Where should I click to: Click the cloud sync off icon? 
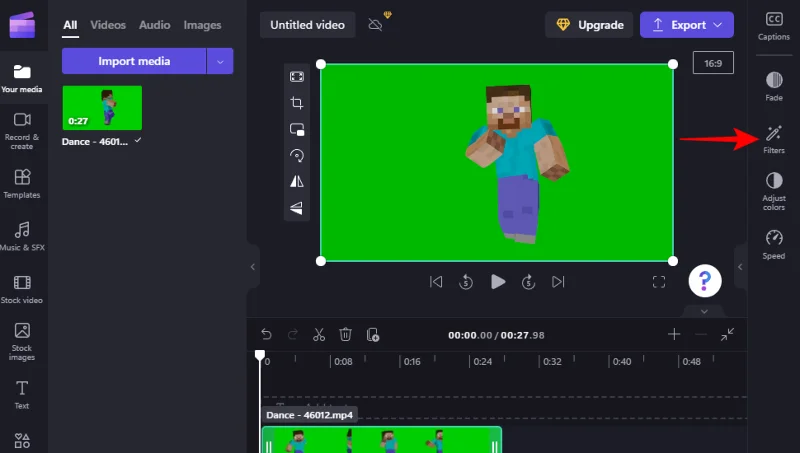(x=376, y=24)
